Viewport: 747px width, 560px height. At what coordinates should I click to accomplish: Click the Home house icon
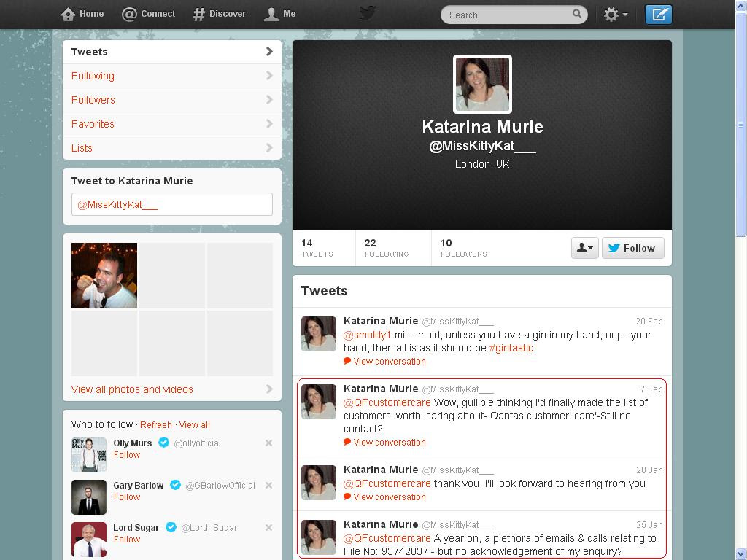tap(68, 15)
